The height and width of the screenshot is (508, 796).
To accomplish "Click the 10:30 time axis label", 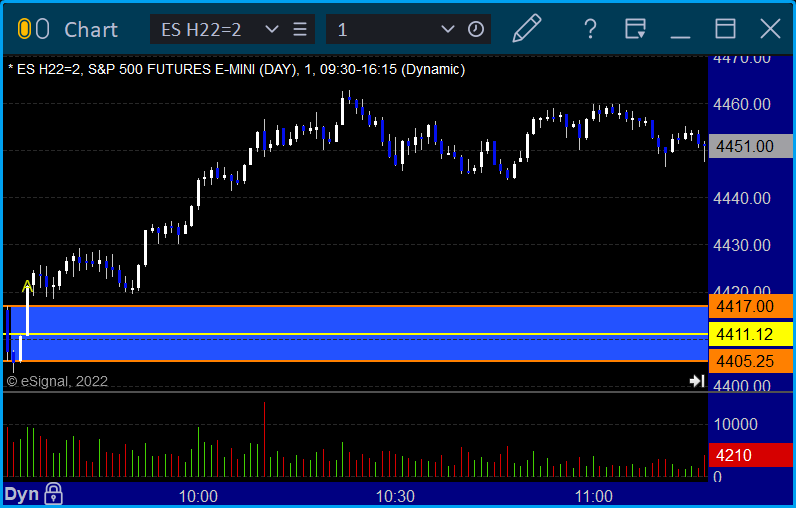I will coord(395,496).
